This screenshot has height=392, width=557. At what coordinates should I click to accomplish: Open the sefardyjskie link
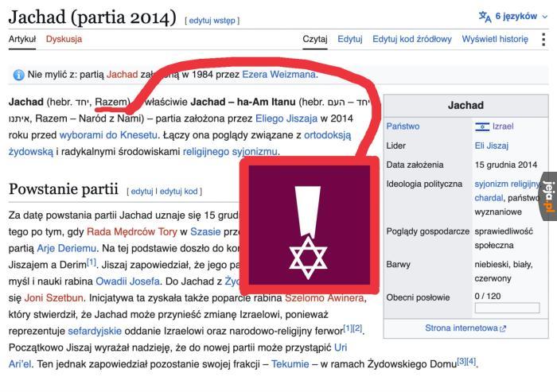pos(95,332)
